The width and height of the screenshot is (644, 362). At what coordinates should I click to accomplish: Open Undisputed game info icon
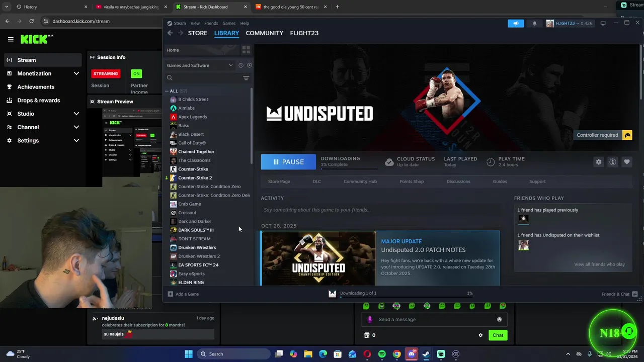pyautogui.click(x=612, y=162)
